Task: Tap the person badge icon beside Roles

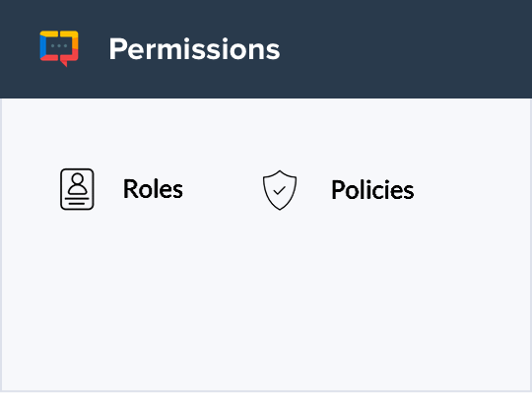Action: point(77,189)
